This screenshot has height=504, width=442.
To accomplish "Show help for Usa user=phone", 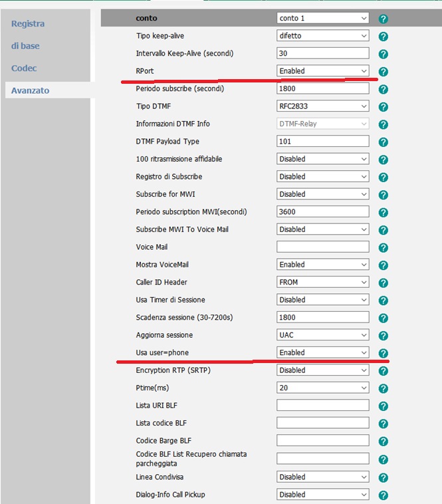I will tap(383, 353).
